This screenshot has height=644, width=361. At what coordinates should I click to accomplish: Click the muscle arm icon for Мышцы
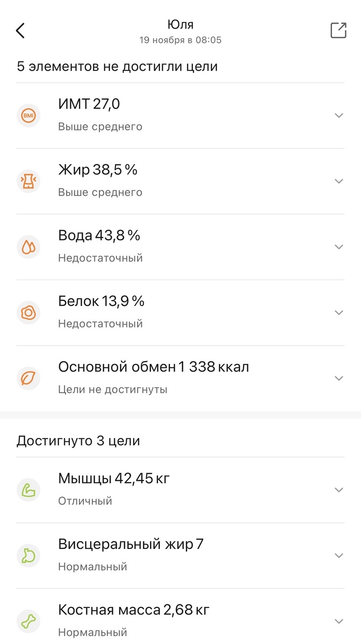[28, 489]
